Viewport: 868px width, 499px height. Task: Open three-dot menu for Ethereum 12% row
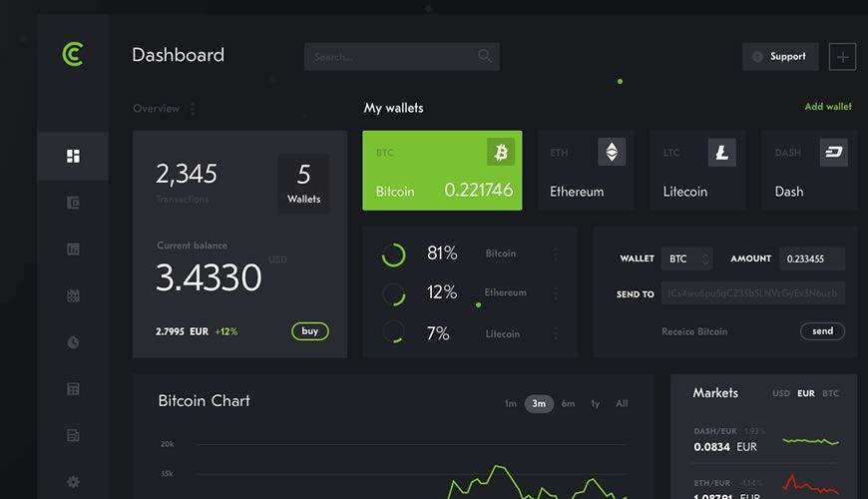tap(556, 293)
